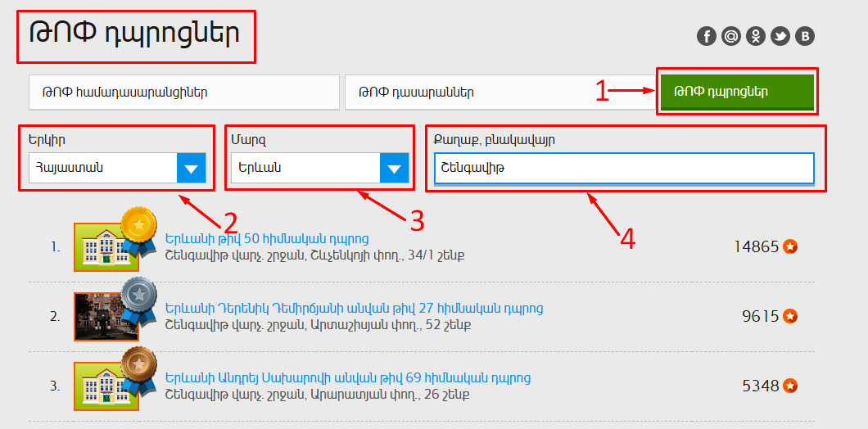Select the green ԹՈՓ դպրոցներ tab
The image size is (868, 429).
pos(737,93)
